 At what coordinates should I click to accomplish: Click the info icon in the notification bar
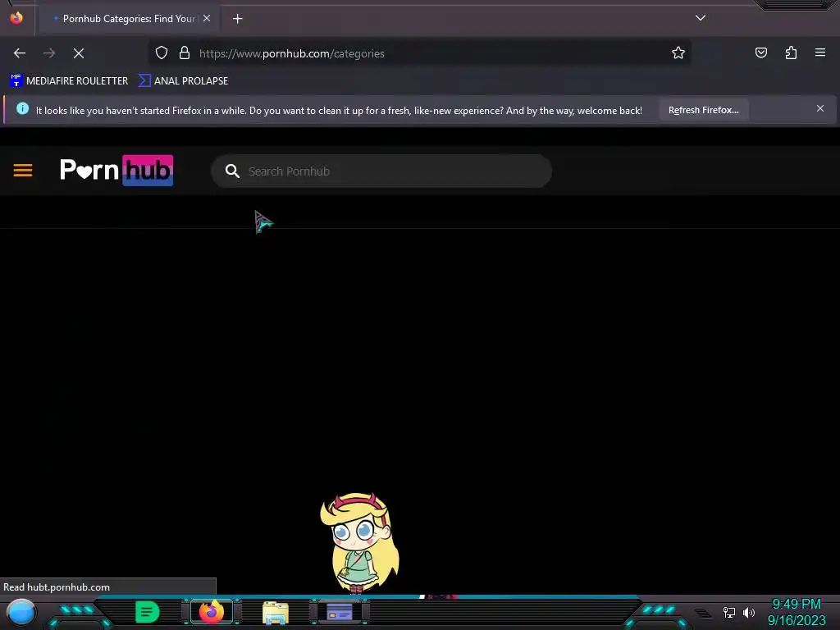[22, 109]
